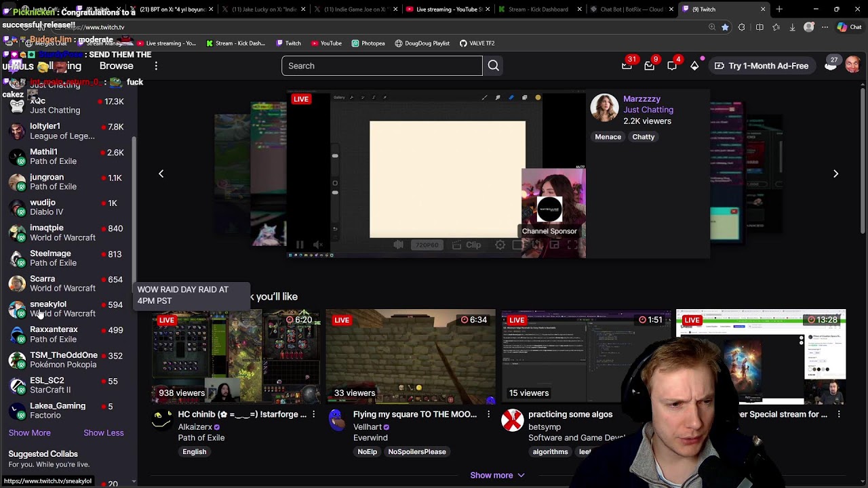
Task: Go to the previous carousel stream arrow
Action: point(161,174)
